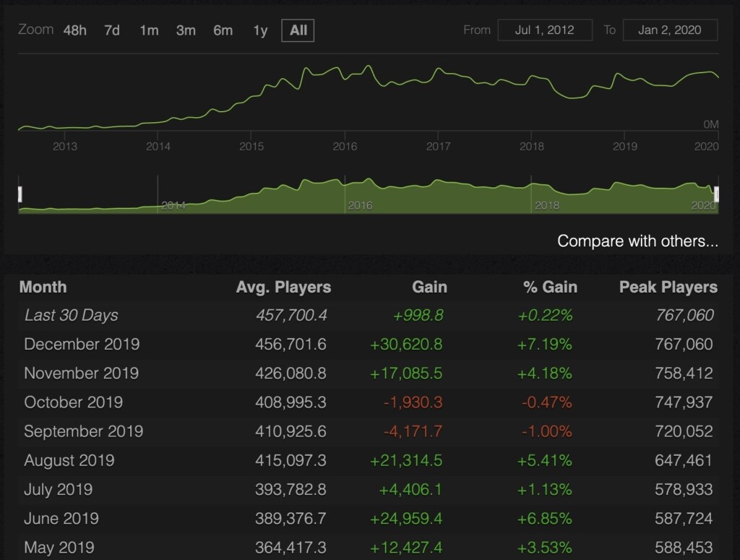Click the From date field
This screenshot has height=560, width=740.
tap(544, 30)
